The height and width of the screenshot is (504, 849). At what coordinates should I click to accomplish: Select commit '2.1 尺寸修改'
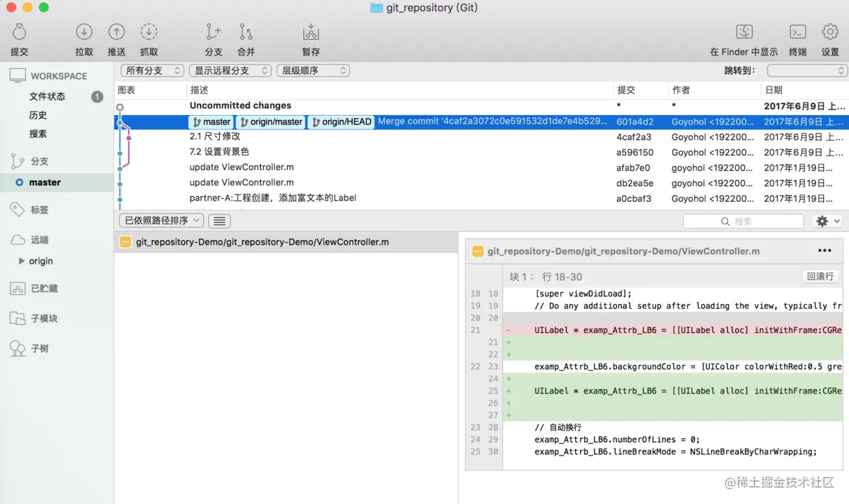(x=481, y=137)
